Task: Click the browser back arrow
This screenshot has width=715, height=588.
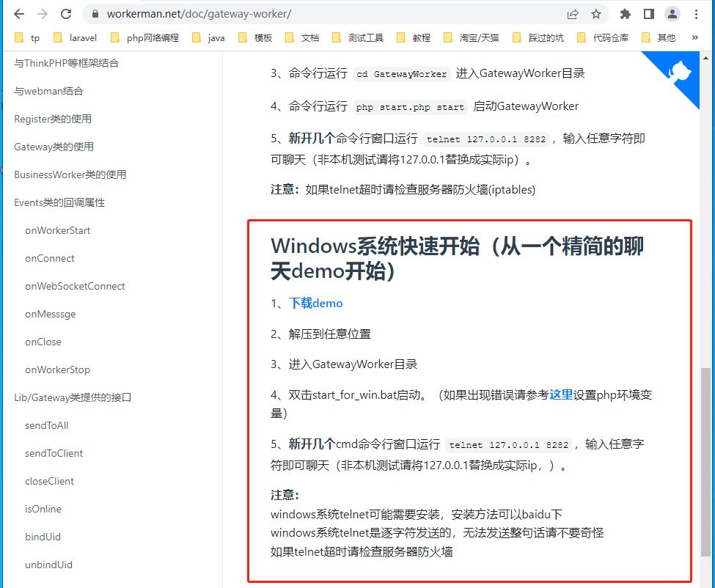Action: coord(18,14)
